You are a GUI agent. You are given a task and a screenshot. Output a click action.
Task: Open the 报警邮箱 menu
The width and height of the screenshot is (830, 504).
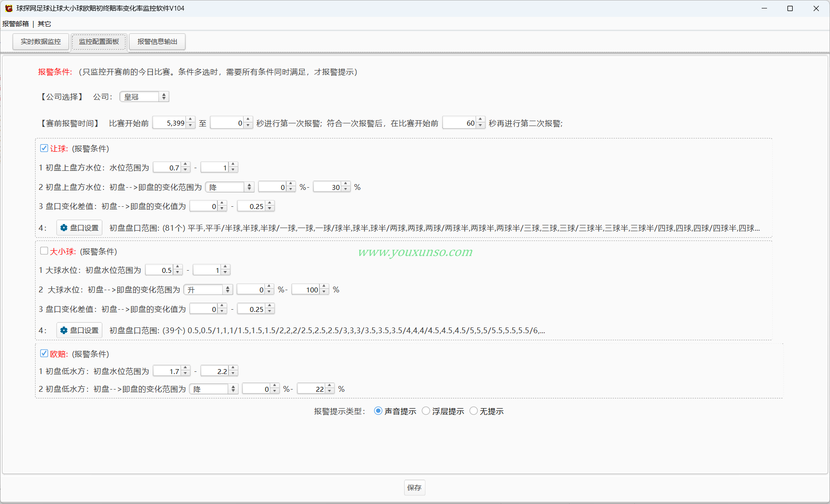[16, 24]
